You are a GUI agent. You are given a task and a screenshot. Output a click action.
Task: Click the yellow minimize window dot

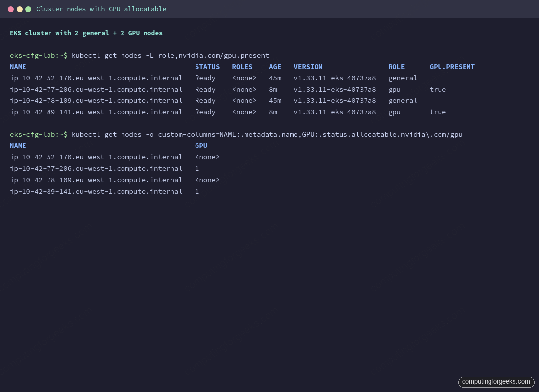pos(20,9)
